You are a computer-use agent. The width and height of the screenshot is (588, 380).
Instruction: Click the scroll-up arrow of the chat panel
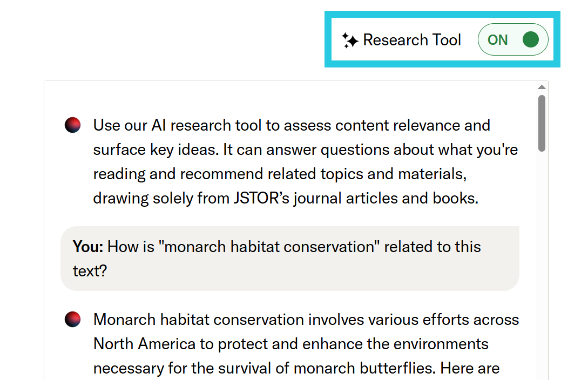[x=542, y=87]
